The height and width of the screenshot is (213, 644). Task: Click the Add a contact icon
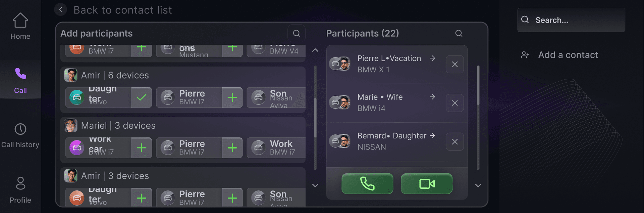coord(525,55)
